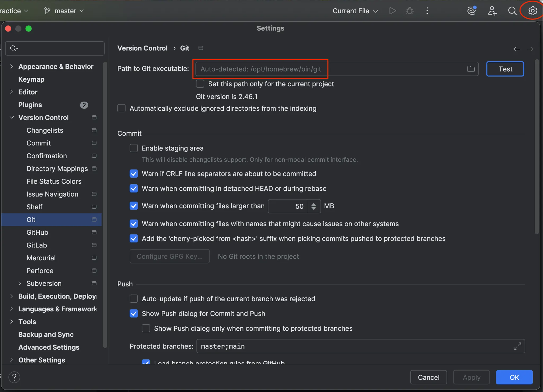
Task: Toggle Auto-update if push was rejected
Action: (x=134, y=299)
